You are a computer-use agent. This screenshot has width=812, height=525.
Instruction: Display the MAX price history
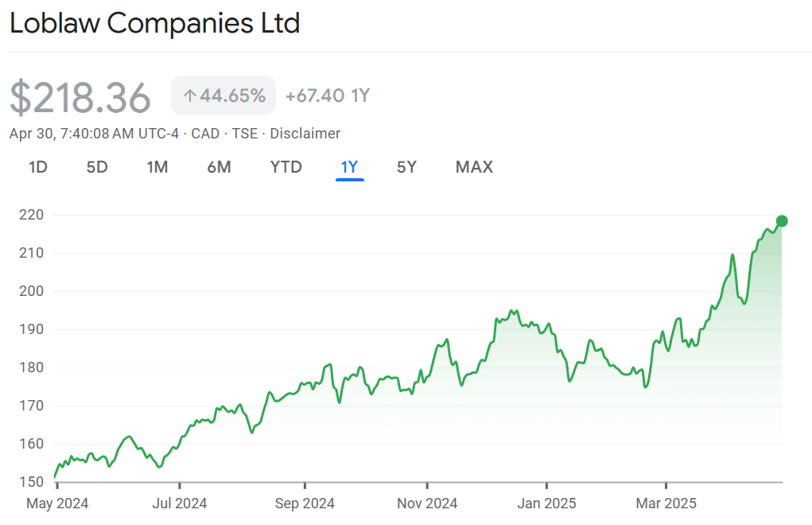(x=474, y=167)
